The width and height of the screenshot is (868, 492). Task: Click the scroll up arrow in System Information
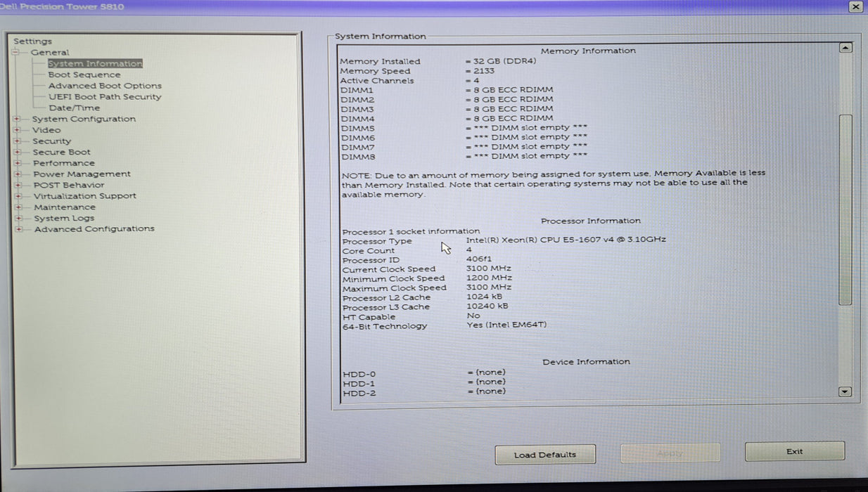(845, 48)
